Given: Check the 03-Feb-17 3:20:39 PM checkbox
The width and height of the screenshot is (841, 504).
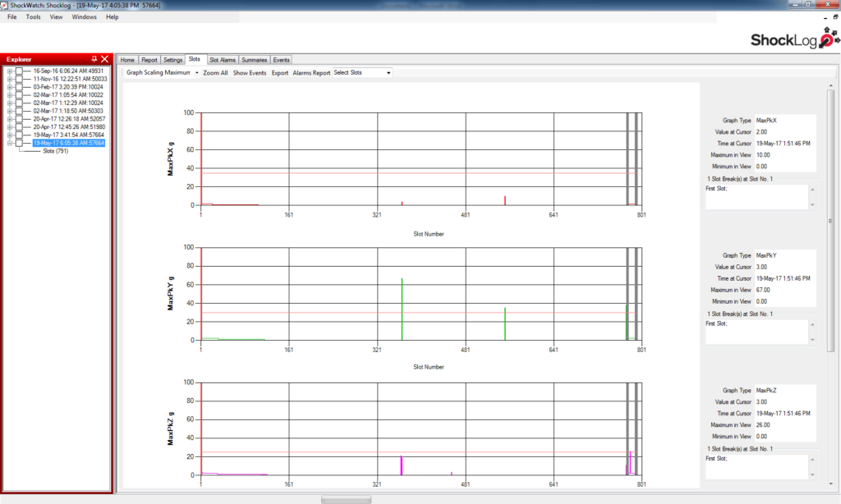Looking at the screenshot, I should (x=19, y=87).
